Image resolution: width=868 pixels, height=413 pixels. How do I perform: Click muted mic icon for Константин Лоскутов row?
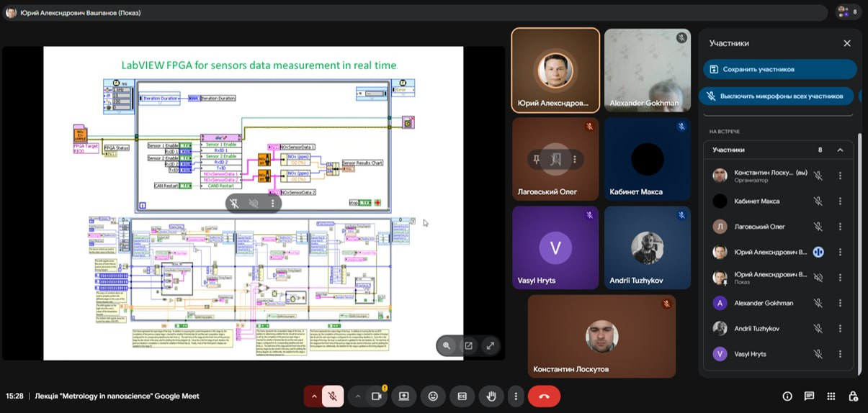tap(818, 176)
